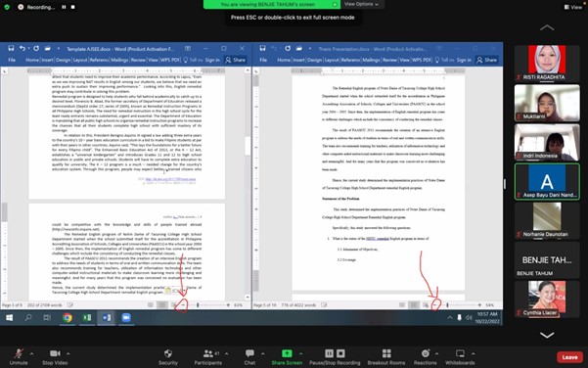This screenshot has width=588, height=368.
Task: Undo in the Template AJSEE Word window
Action: pyautogui.click(x=23, y=48)
